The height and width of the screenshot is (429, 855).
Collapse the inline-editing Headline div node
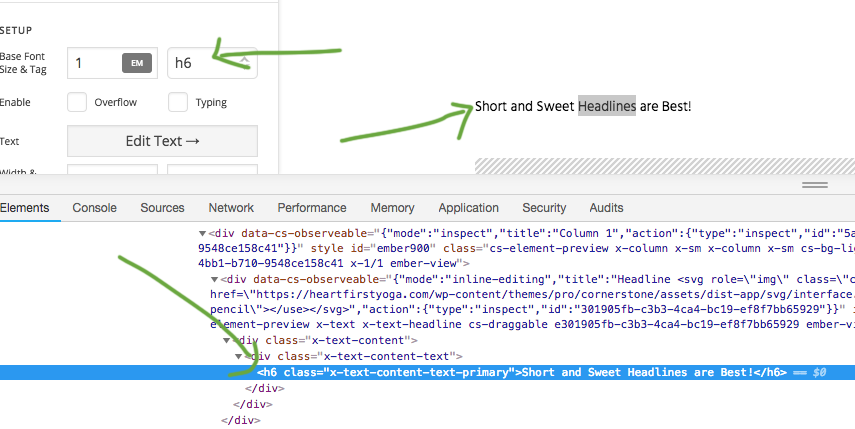(x=214, y=280)
